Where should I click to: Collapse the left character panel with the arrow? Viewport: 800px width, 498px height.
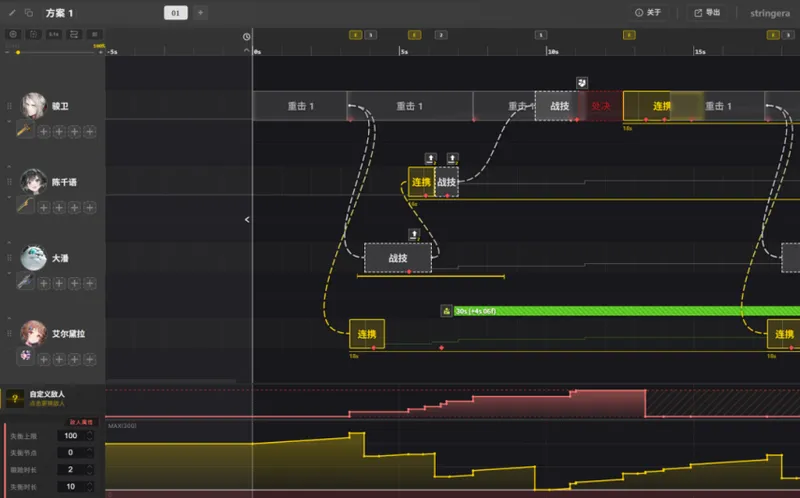click(x=247, y=219)
